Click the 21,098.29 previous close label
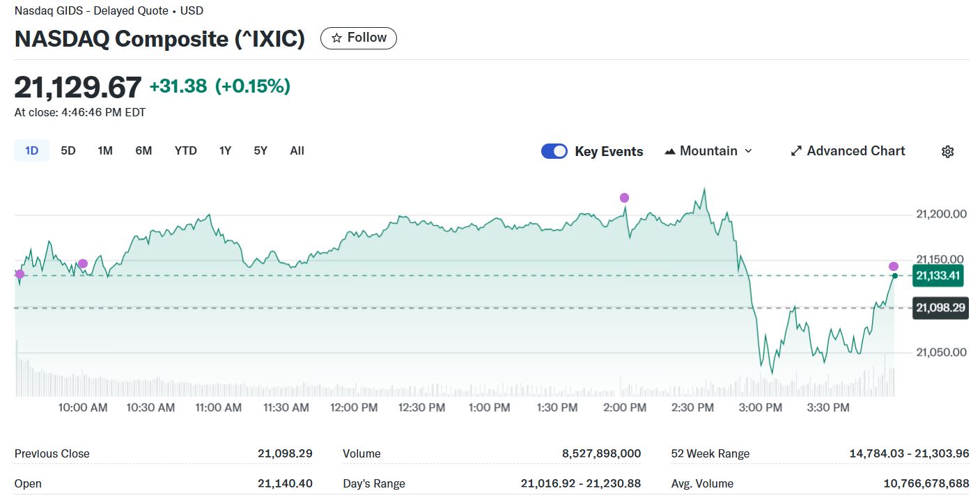This screenshot has width=980, height=498. pos(940,308)
